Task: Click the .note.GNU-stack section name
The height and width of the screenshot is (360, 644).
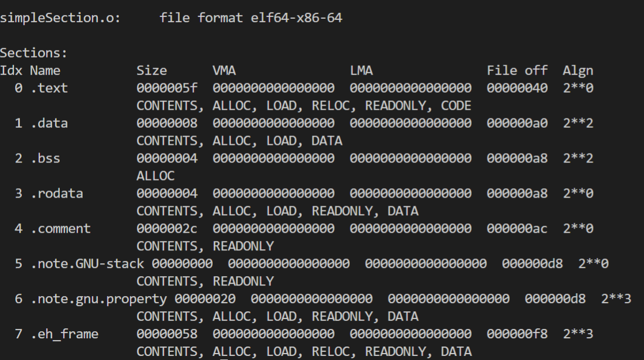Action: pos(87,264)
